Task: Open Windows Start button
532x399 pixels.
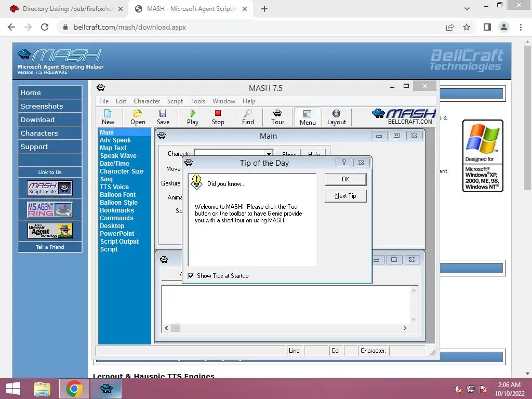Action: (x=13, y=389)
